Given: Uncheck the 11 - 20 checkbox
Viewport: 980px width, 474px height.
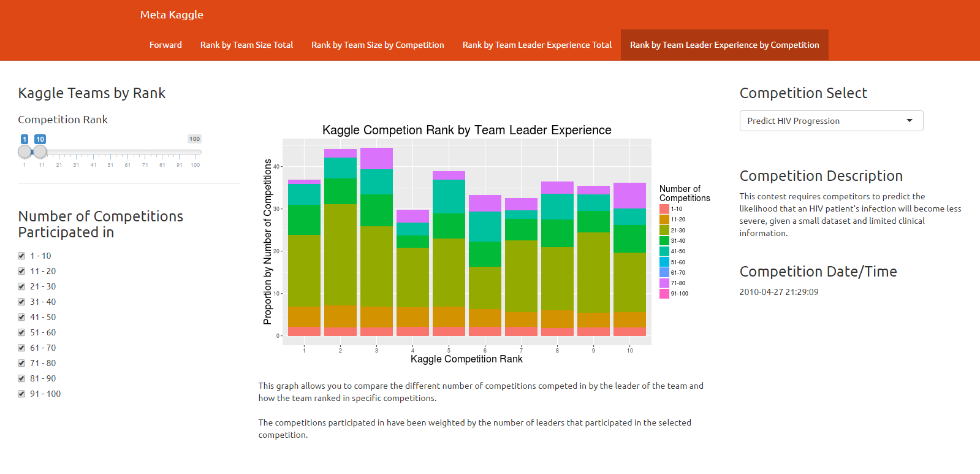Looking at the screenshot, I should click(x=21, y=271).
